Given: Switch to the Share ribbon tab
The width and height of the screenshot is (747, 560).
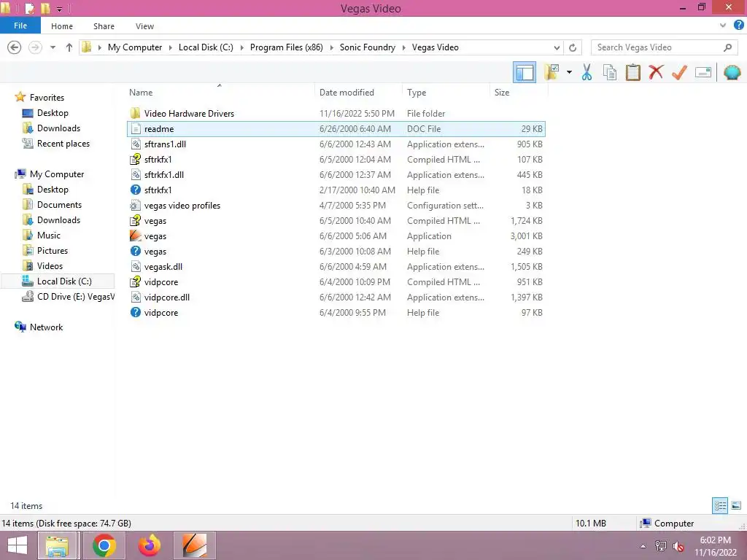Looking at the screenshot, I should click(x=104, y=26).
